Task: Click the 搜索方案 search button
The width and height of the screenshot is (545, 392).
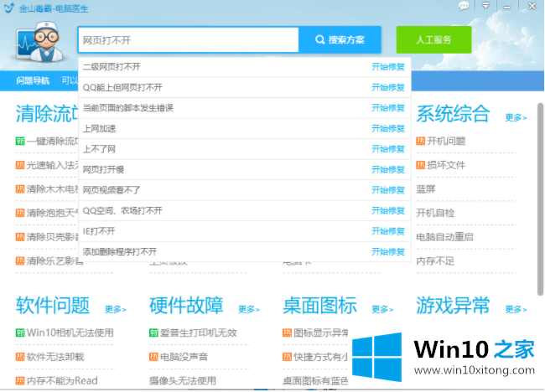Action: (x=340, y=39)
